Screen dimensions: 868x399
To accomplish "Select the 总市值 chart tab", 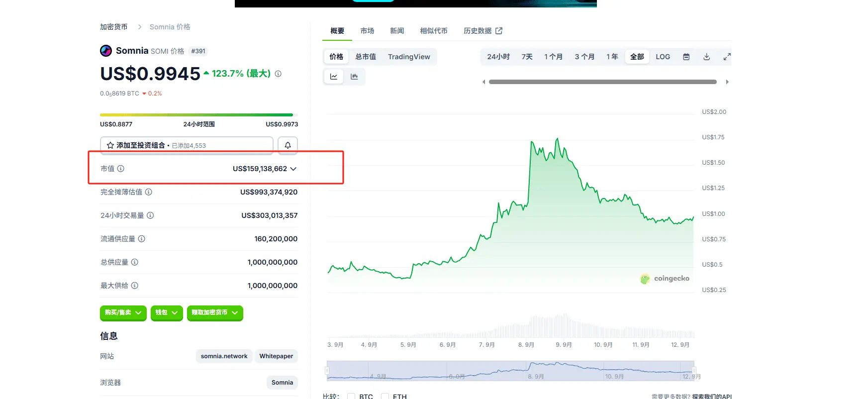I will click(x=366, y=57).
